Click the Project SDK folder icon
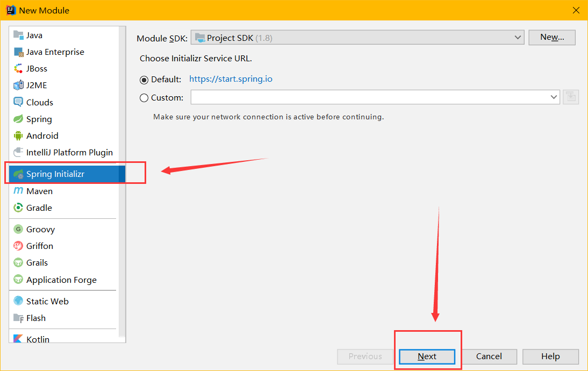Image resolution: width=588 pixels, height=371 pixels. pyautogui.click(x=200, y=38)
